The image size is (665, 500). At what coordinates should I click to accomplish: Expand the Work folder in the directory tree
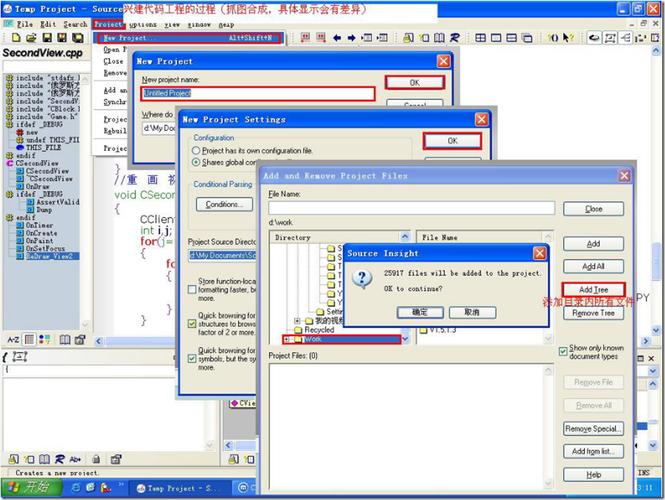[287, 340]
